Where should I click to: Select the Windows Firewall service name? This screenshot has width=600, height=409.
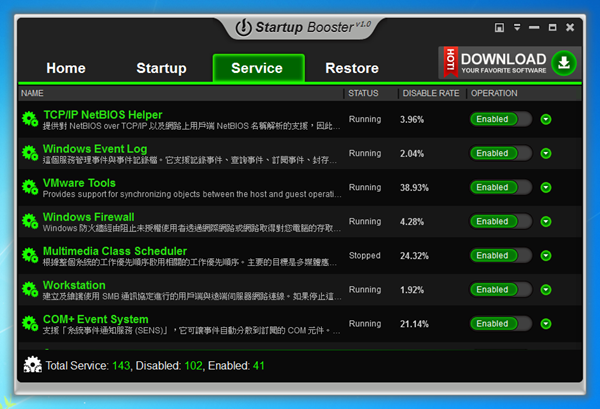coord(88,217)
